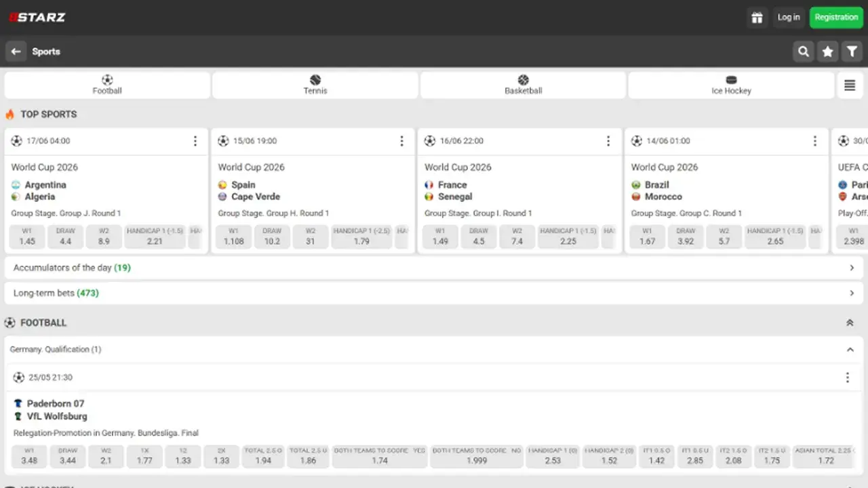Image resolution: width=868 pixels, height=488 pixels.
Task: Expand Long-term bets row
Action: 434,293
